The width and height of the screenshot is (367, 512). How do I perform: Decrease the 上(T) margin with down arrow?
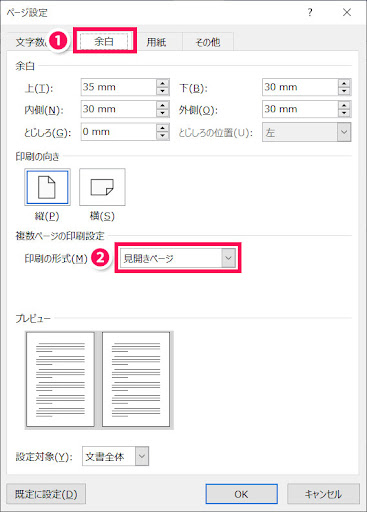(162, 91)
